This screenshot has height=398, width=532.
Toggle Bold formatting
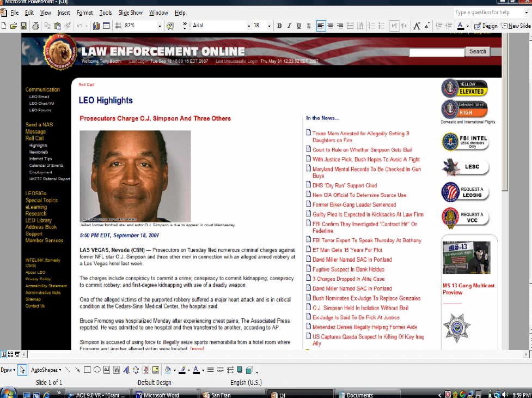point(279,26)
